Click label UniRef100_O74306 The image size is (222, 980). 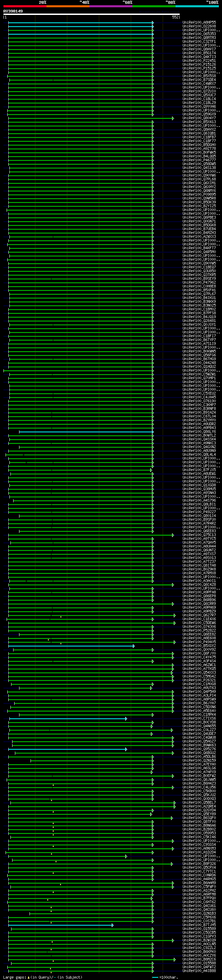pyautogui.click(x=199, y=626)
